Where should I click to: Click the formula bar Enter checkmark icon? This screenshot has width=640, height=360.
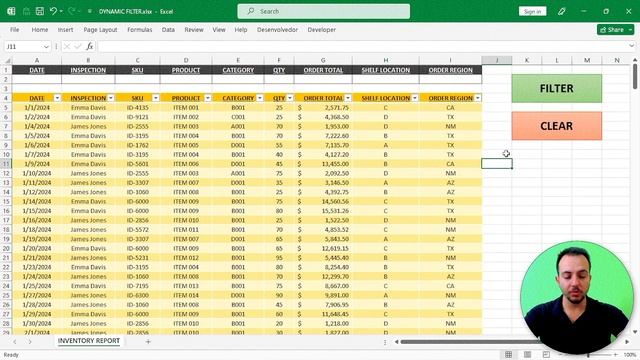pos(78,47)
